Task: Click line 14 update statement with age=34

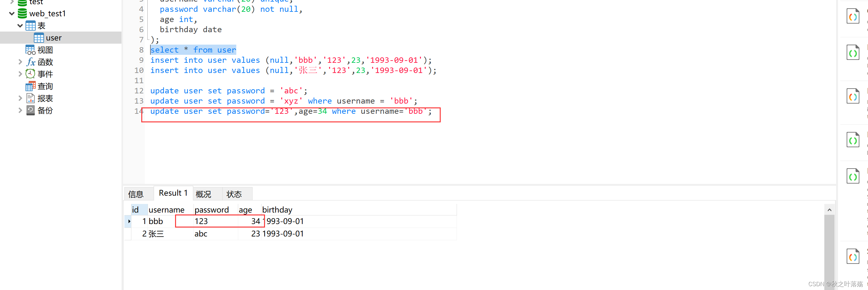Action: 291,111
